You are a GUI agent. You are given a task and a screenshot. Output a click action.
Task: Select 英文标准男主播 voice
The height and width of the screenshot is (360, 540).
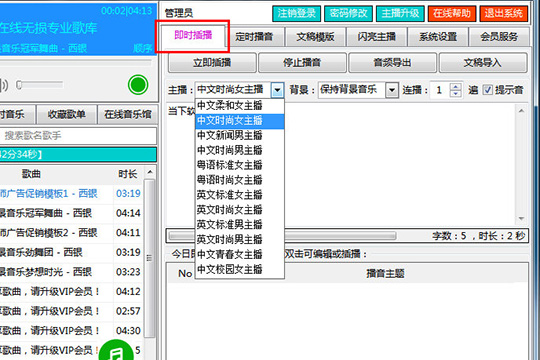(x=240, y=225)
